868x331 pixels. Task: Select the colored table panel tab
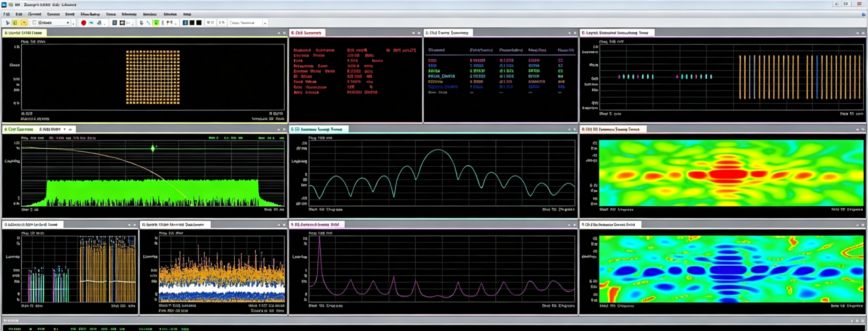tap(448, 33)
